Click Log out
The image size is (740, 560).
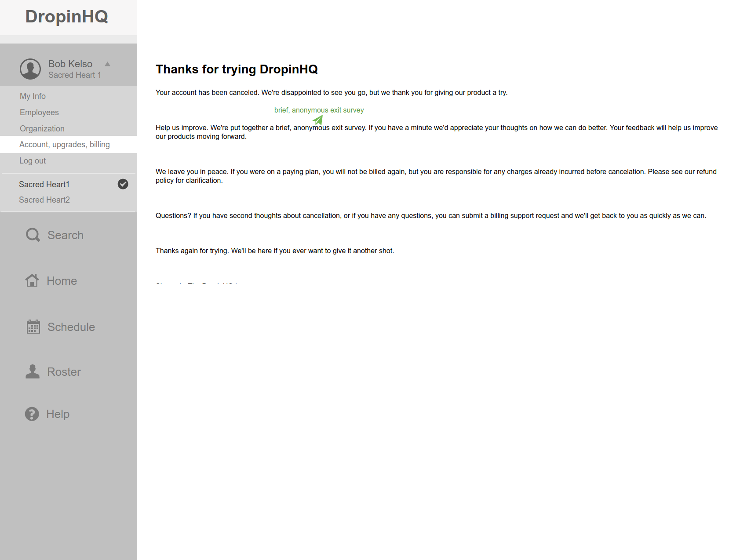(33, 160)
